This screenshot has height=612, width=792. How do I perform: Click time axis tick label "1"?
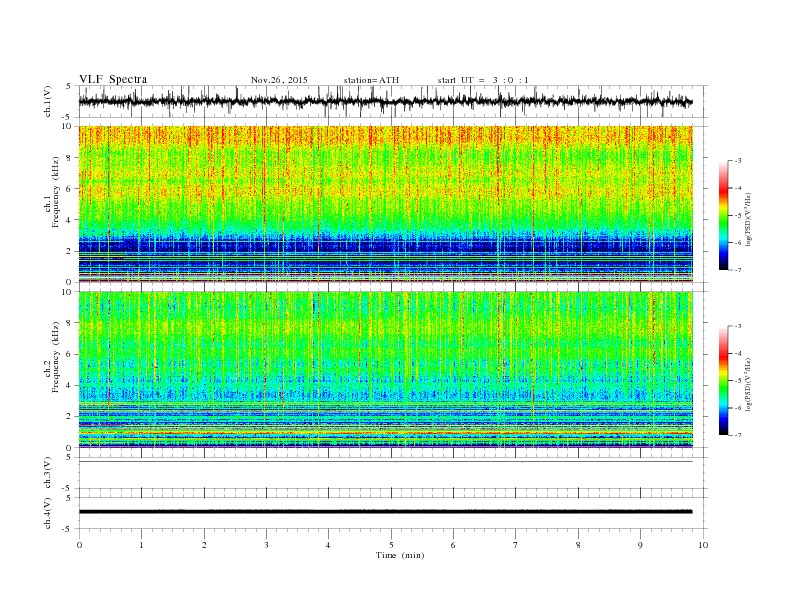point(141,545)
